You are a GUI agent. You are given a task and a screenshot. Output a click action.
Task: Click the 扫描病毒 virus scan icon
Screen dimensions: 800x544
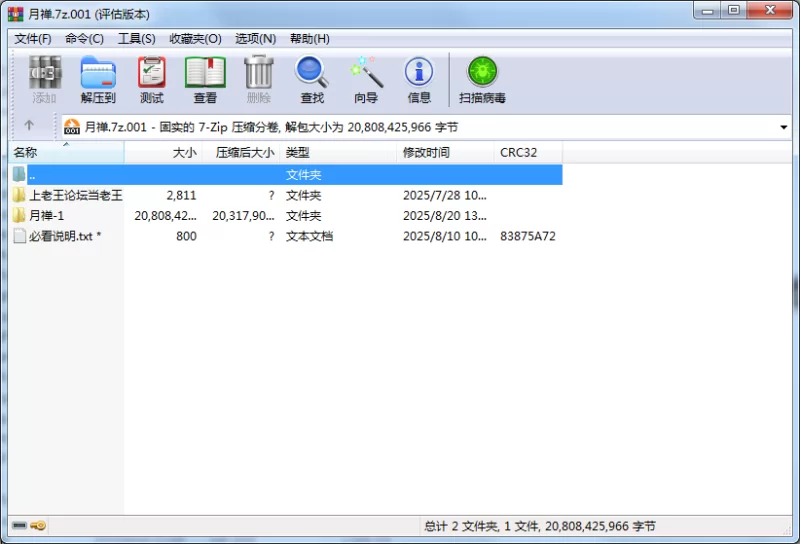click(x=482, y=80)
